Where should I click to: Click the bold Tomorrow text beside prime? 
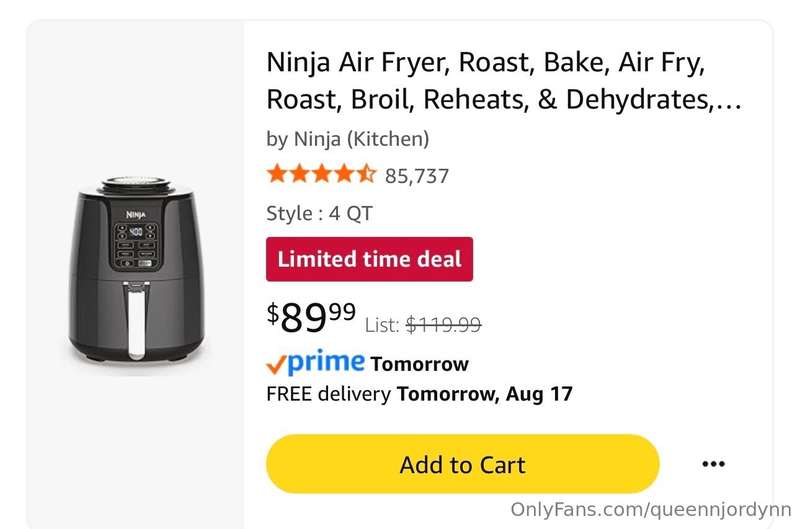tap(419, 364)
